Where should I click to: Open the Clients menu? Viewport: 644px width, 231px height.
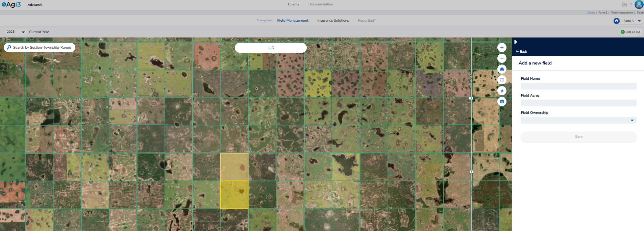point(294,4)
